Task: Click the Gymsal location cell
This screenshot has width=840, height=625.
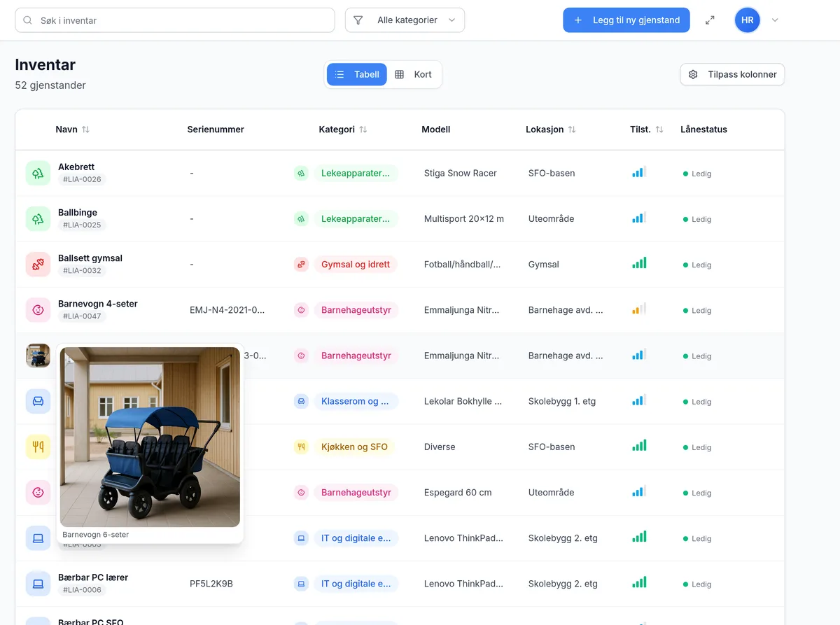Action: [544, 265]
